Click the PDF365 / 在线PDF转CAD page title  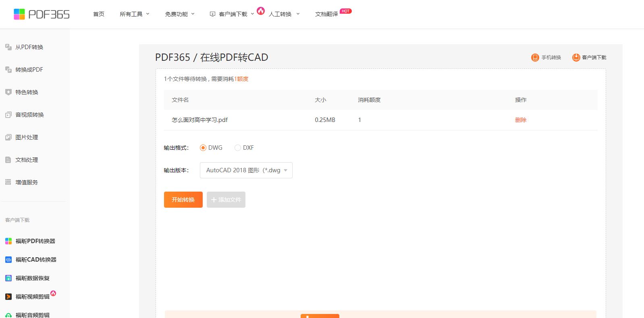point(212,57)
